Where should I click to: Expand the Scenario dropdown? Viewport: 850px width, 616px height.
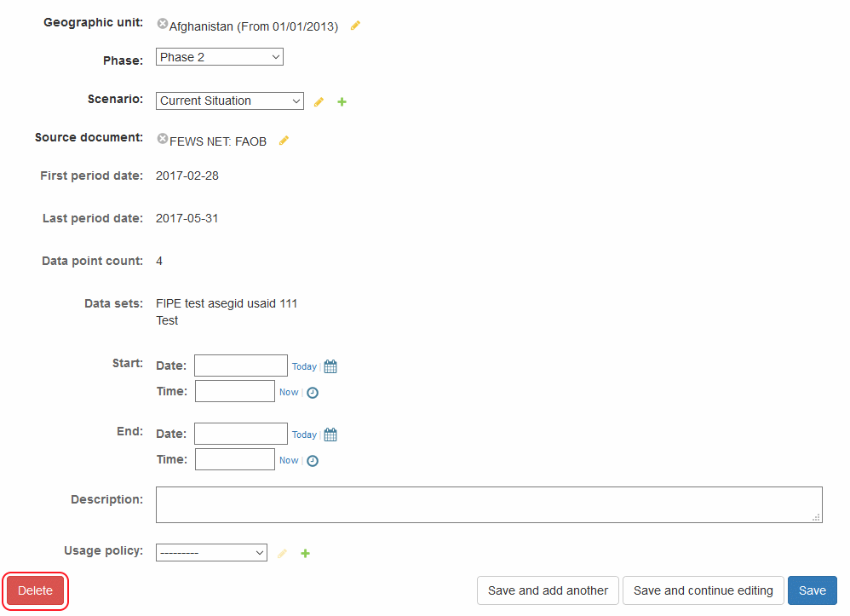[229, 101]
